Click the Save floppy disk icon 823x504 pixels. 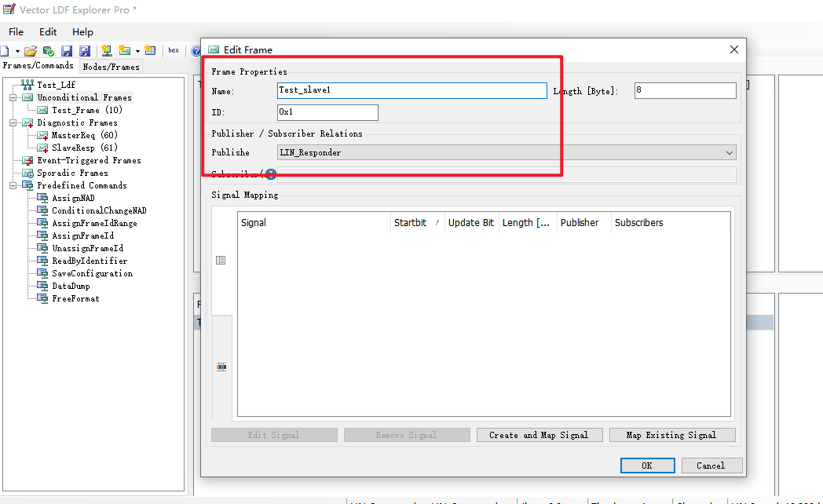click(67, 51)
